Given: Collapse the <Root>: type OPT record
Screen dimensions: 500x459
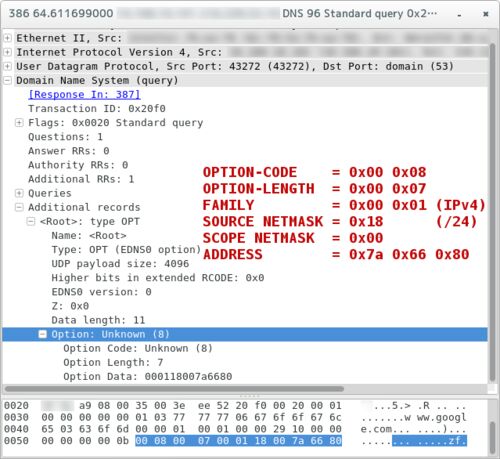Looking at the screenshot, I should (31, 221).
